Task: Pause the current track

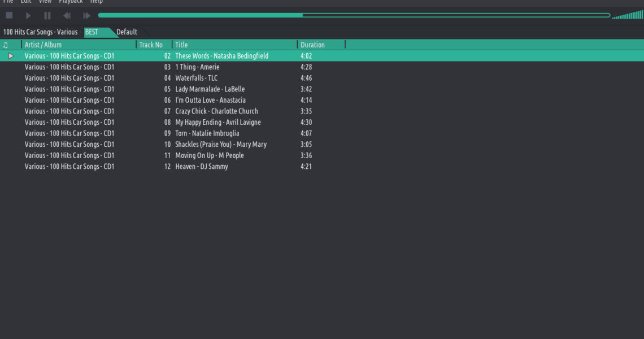Action: point(47,16)
